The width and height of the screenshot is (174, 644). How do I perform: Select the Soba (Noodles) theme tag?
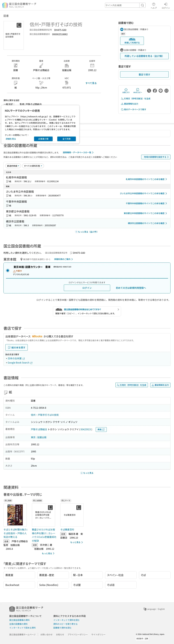tap(53, 585)
